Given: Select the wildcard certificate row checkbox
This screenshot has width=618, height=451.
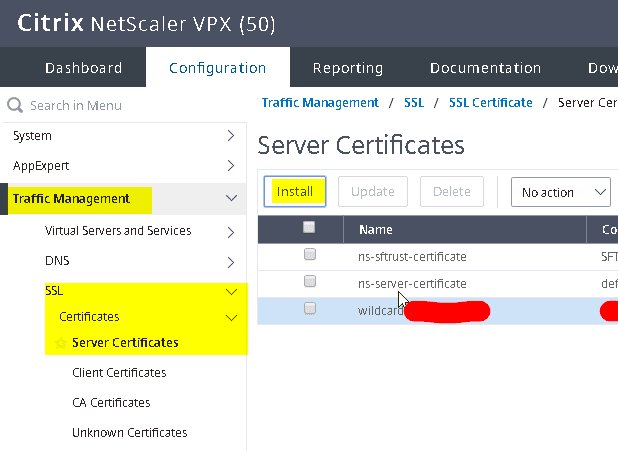Looking at the screenshot, I should (310, 309).
